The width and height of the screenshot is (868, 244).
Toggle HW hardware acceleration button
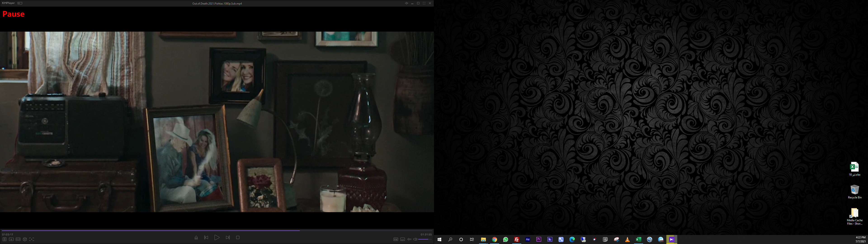tap(396, 239)
